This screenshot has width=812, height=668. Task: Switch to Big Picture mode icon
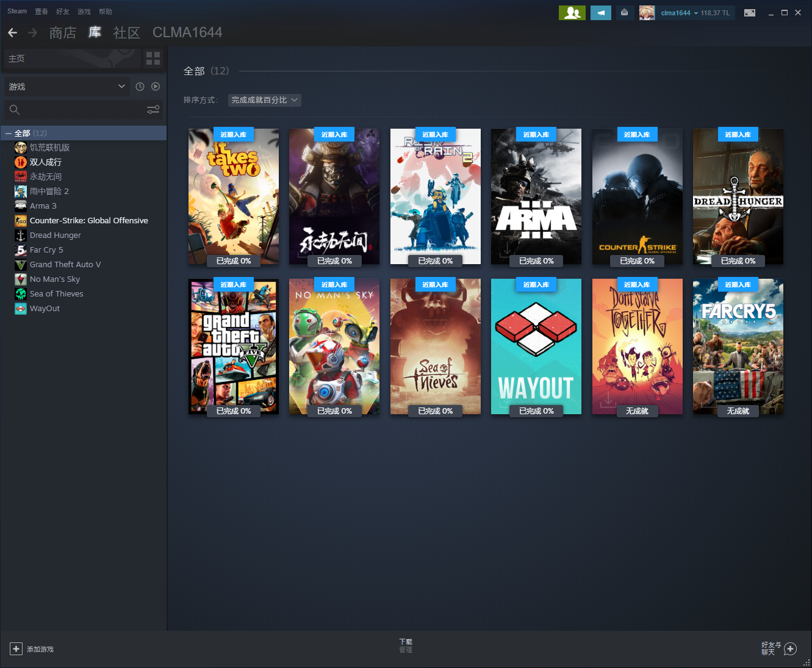point(750,13)
